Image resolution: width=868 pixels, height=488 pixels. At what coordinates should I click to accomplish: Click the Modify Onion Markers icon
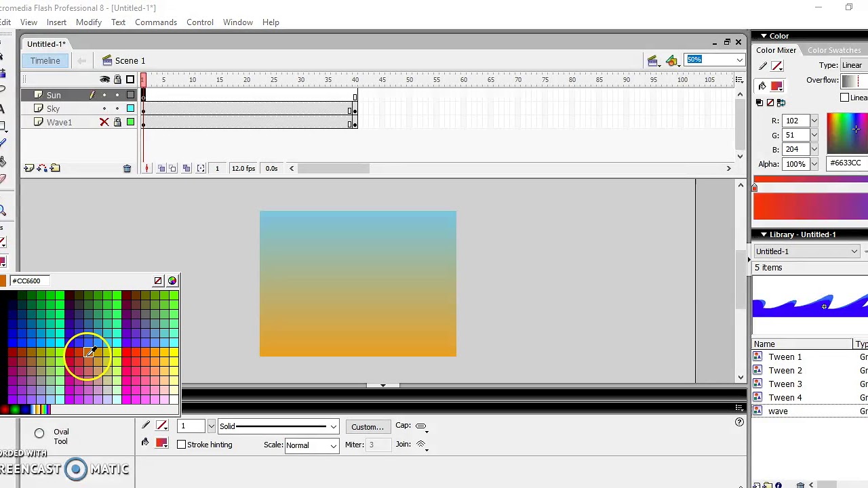pos(201,168)
